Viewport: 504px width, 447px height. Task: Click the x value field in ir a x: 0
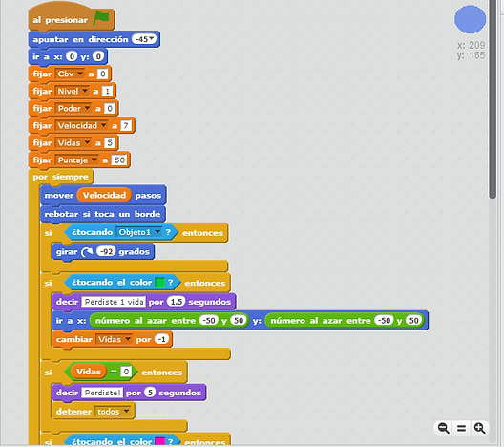pyautogui.click(x=72, y=56)
